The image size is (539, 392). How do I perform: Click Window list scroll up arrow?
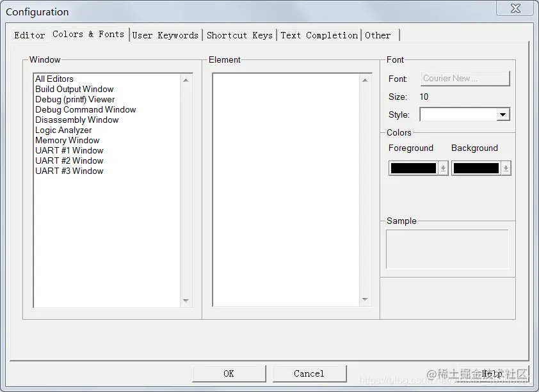pos(186,81)
